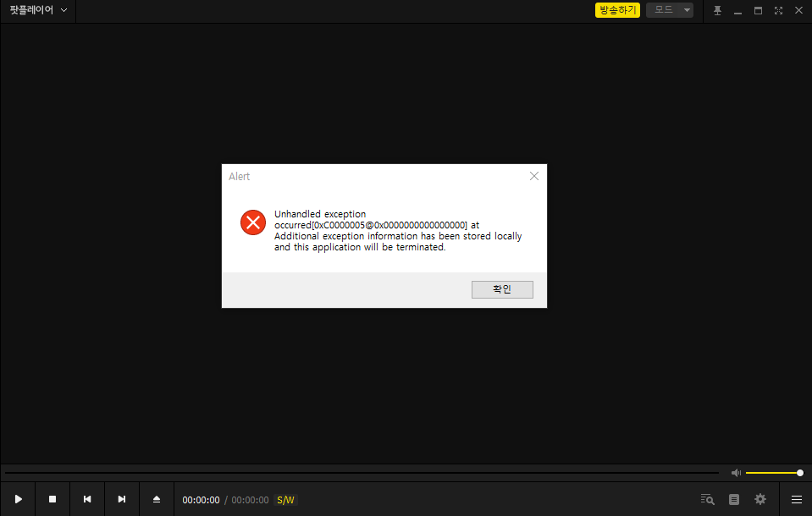Mute audio using the speaker icon
Screen dimensions: 812x516
(x=736, y=473)
